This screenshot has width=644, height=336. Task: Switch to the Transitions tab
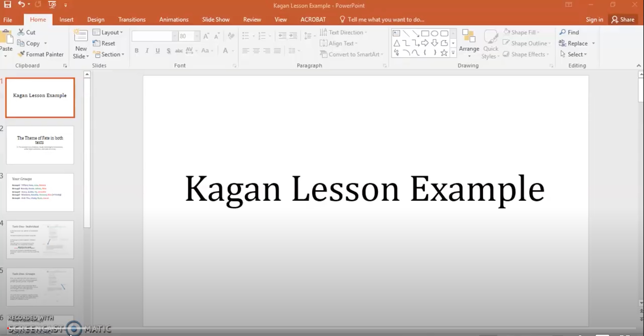(x=132, y=20)
